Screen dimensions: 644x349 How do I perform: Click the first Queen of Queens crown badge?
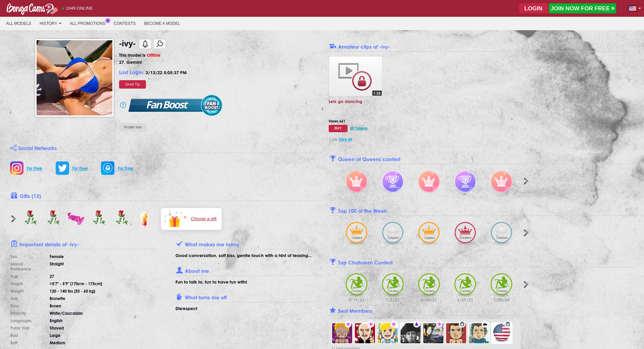tap(356, 182)
